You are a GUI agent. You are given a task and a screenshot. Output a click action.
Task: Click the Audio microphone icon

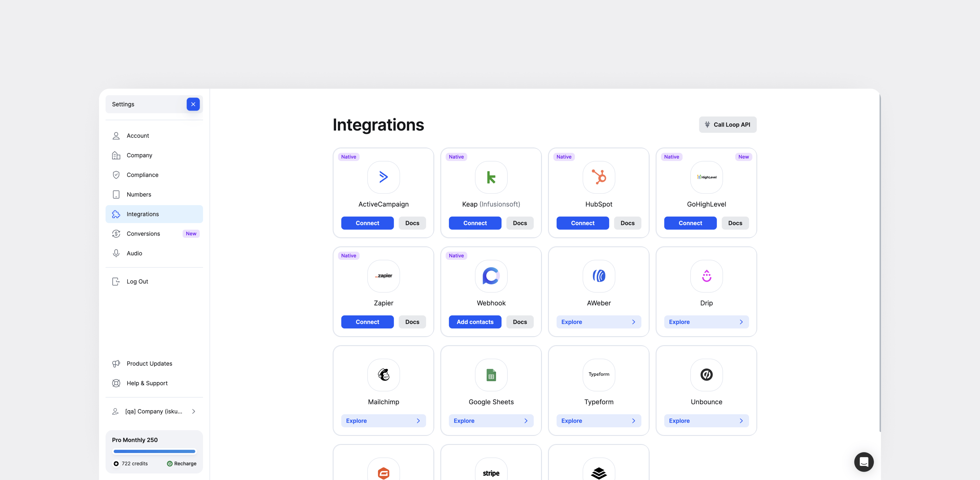[116, 254]
